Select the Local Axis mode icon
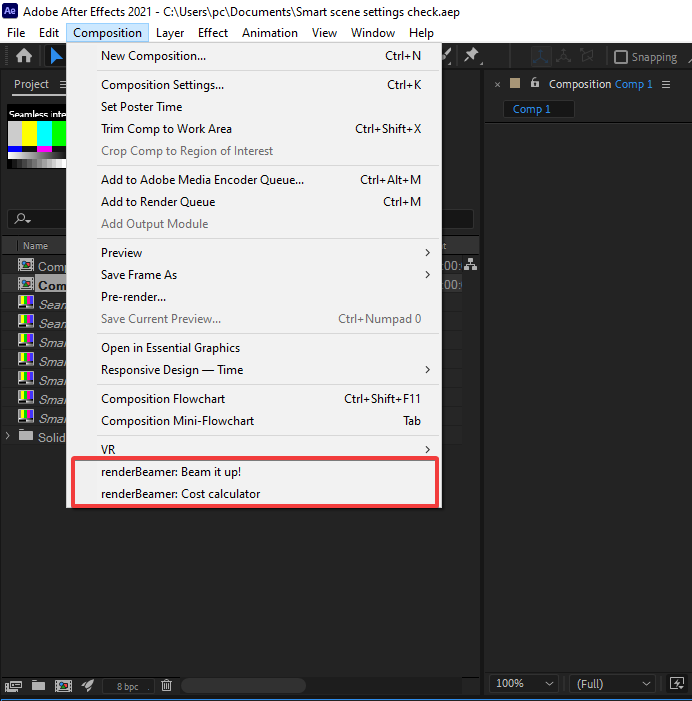This screenshot has width=692, height=701. 540,56
